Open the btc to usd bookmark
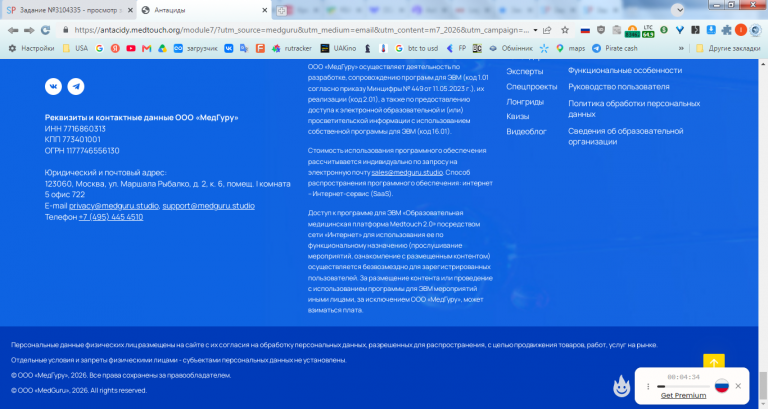Viewport: 768px width, 409px height. [416, 48]
